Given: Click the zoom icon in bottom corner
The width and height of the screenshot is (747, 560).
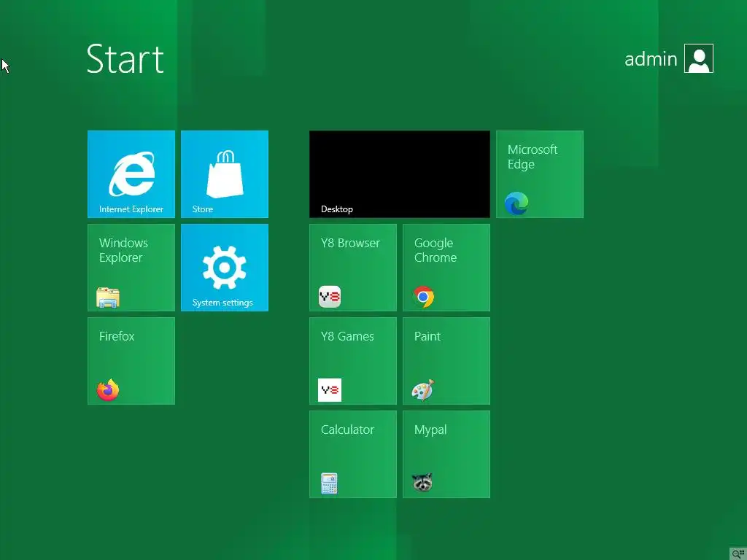Looking at the screenshot, I should pyautogui.click(x=738, y=553).
